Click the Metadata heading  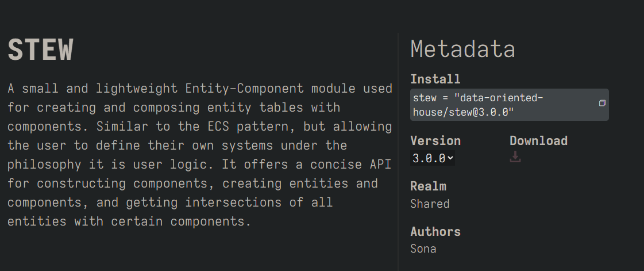462,49
